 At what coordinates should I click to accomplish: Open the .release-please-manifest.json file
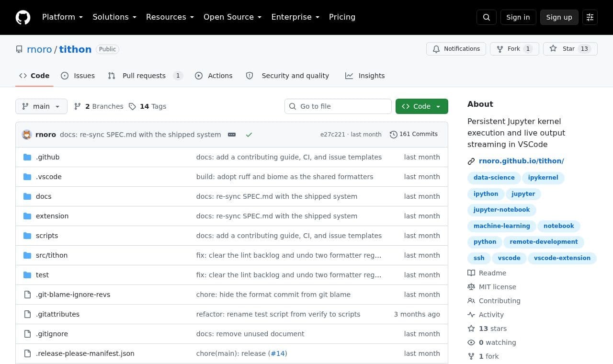pos(85,353)
